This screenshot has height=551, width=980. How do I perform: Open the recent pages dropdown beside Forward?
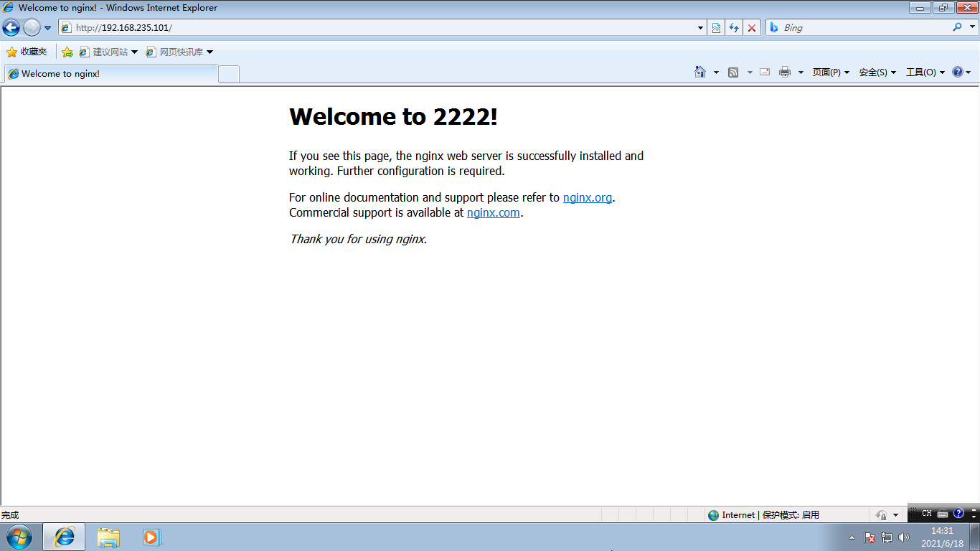click(48, 28)
